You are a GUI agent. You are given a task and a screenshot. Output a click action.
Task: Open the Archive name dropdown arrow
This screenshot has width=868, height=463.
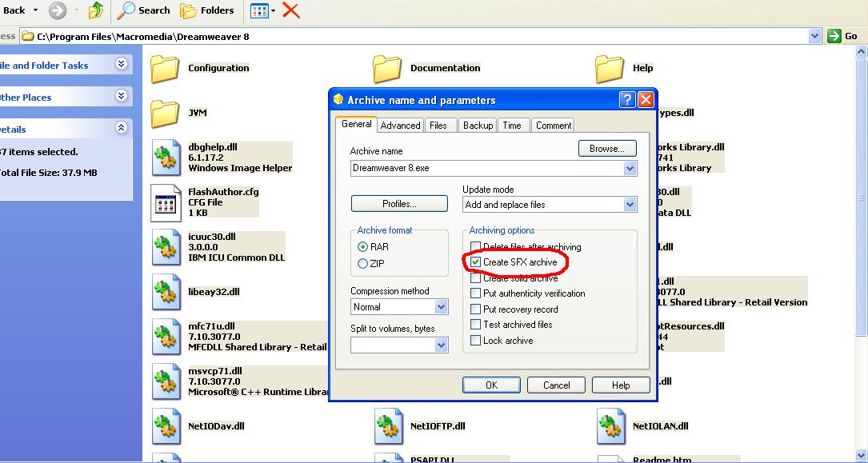(x=630, y=168)
